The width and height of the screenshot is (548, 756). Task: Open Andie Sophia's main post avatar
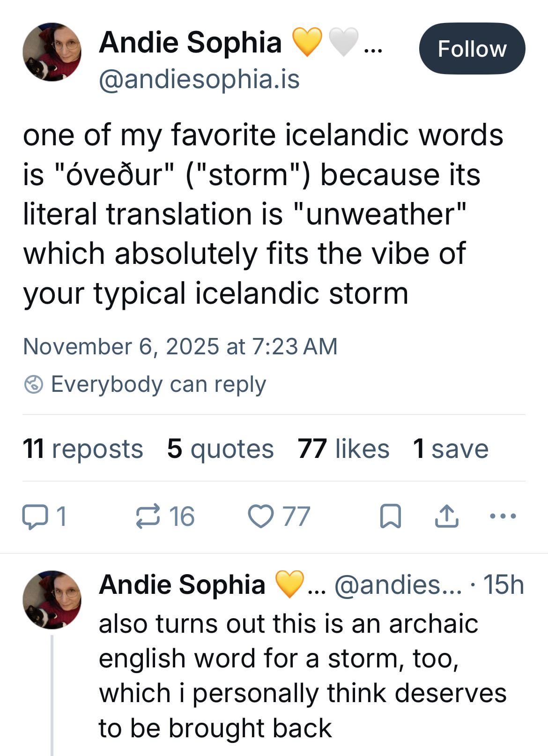click(52, 52)
